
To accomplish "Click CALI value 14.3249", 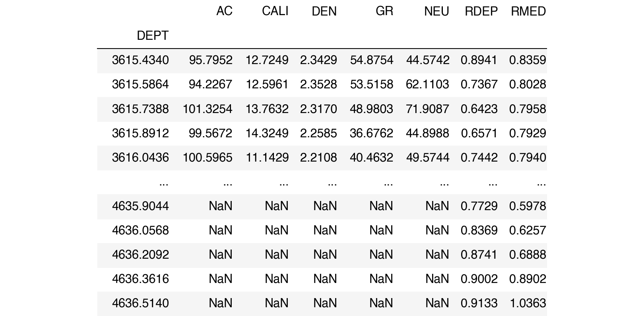I will pyautogui.click(x=267, y=133).
